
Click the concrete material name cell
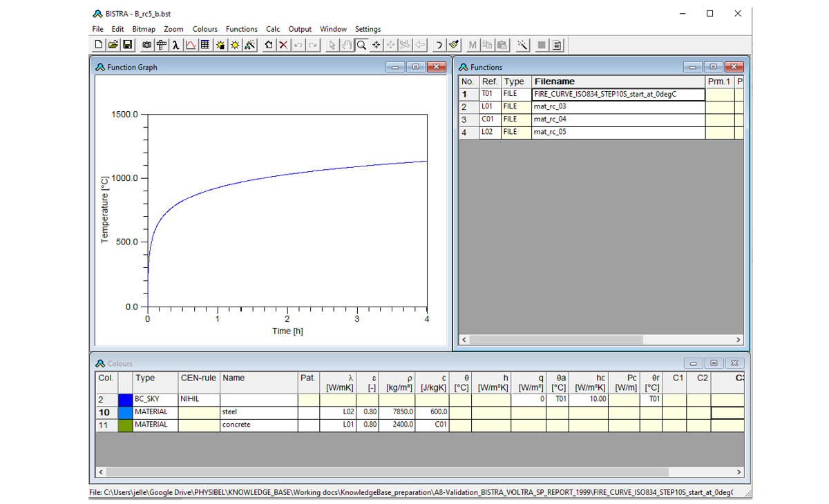coord(259,425)
